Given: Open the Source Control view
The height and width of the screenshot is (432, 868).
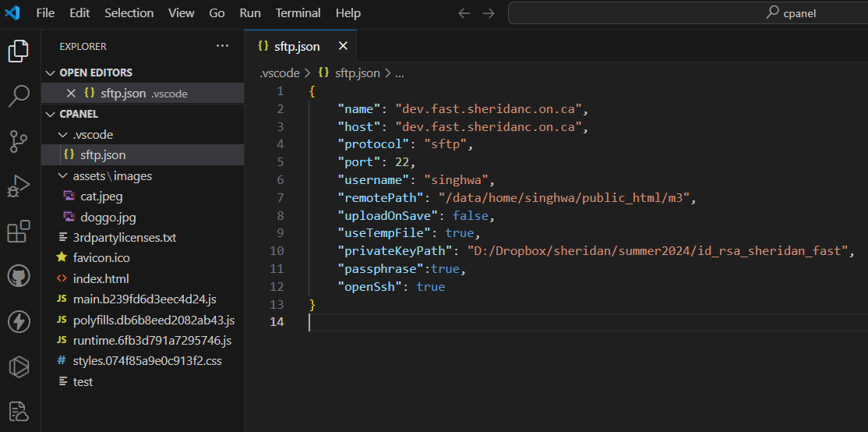Looking at the screenshot, I should tap(19, 141).
